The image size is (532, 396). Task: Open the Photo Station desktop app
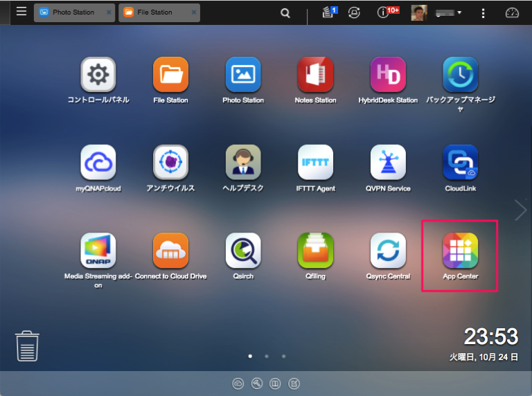coord(243,75)
